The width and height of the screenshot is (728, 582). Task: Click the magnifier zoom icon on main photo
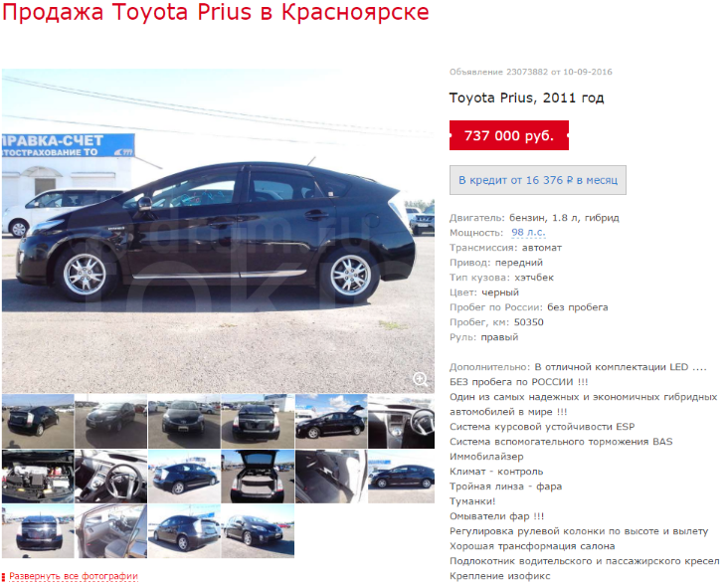point(421,379)
